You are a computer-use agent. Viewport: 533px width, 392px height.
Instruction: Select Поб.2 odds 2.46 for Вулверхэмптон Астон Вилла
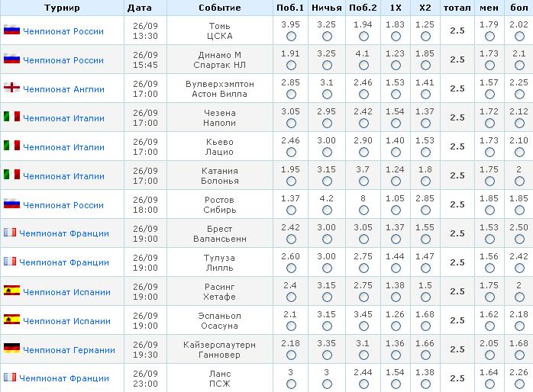[363, 95]
